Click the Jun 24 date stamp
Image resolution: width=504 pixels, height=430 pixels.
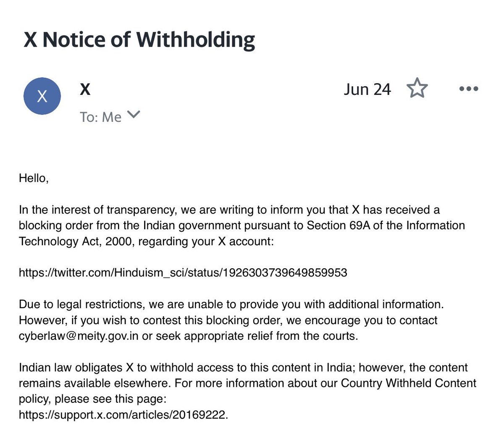(367, 89)
